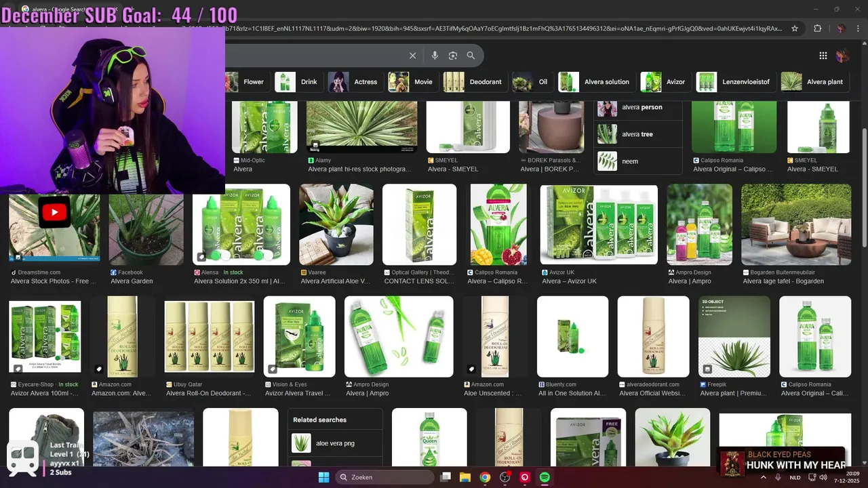Open Google account avatar beside apps grid
The width and height of the screenshot is (868, 488).
[842, 56]
